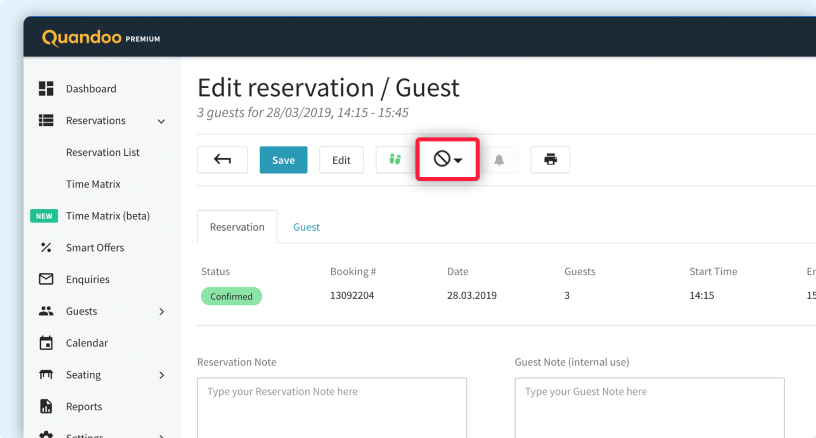This screenshot has width=816, height=438.
Task: Open the cancel reservation dropdown
Action: pos(447,160)
